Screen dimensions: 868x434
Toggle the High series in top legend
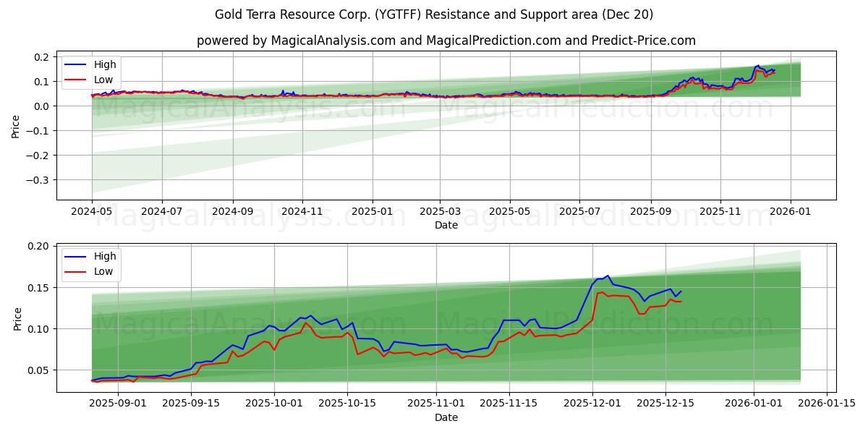[104, 64]
